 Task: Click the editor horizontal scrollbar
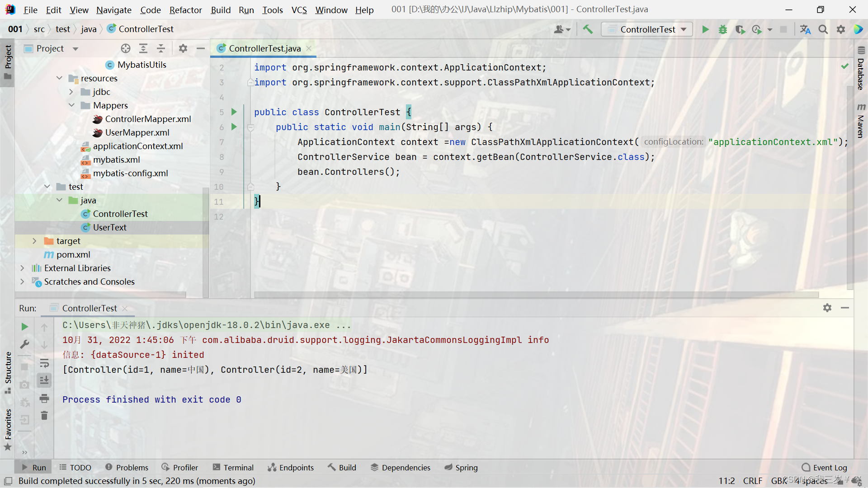pyautogui.click(x=536, y=295)
